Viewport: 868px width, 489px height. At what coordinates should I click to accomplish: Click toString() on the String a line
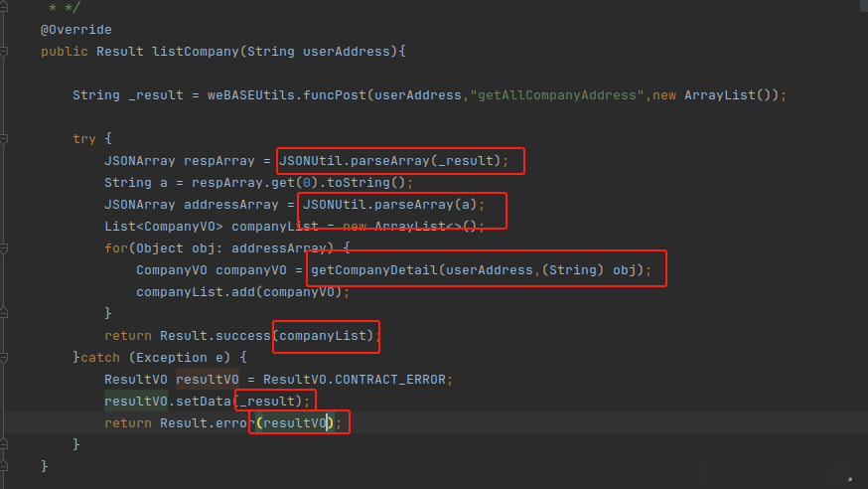coord(365,183)
